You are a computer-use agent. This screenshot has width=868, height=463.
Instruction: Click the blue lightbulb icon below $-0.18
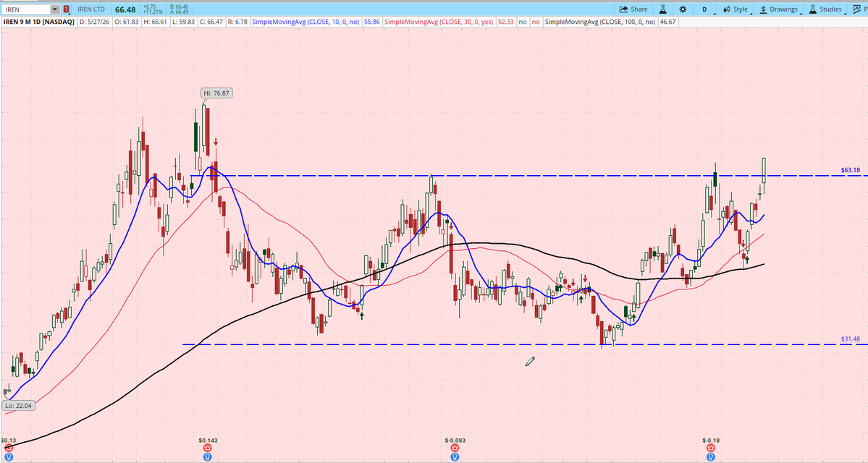[x=711, y=457]
